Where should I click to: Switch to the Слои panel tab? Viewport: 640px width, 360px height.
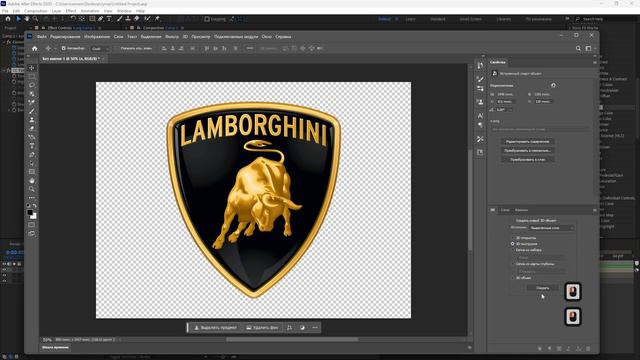[505, 210]
